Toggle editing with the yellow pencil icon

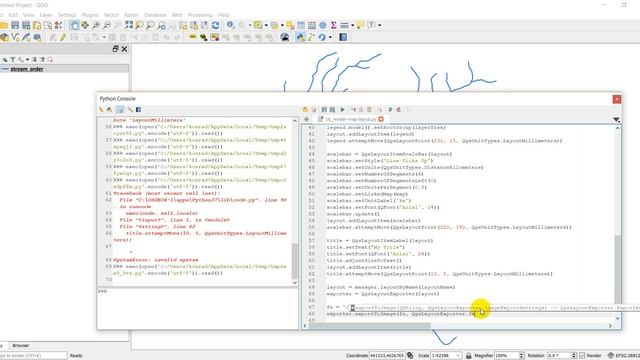pyautogui.click(x=63, y=38)
